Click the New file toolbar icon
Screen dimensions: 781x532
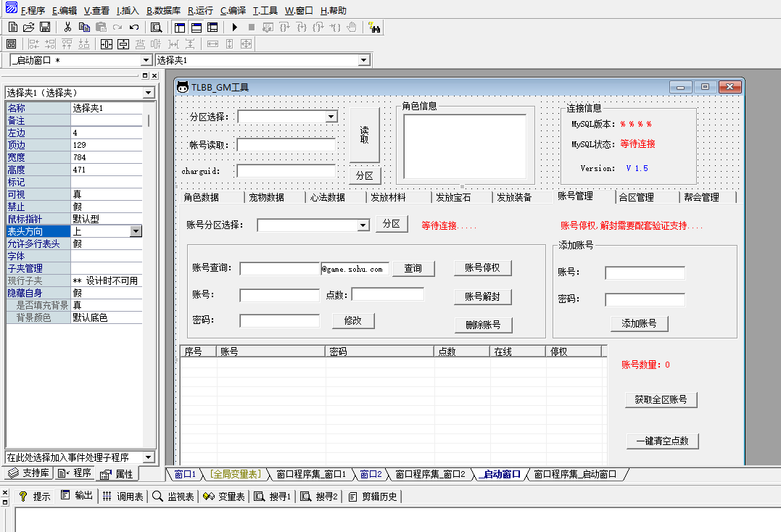point(12,28)
